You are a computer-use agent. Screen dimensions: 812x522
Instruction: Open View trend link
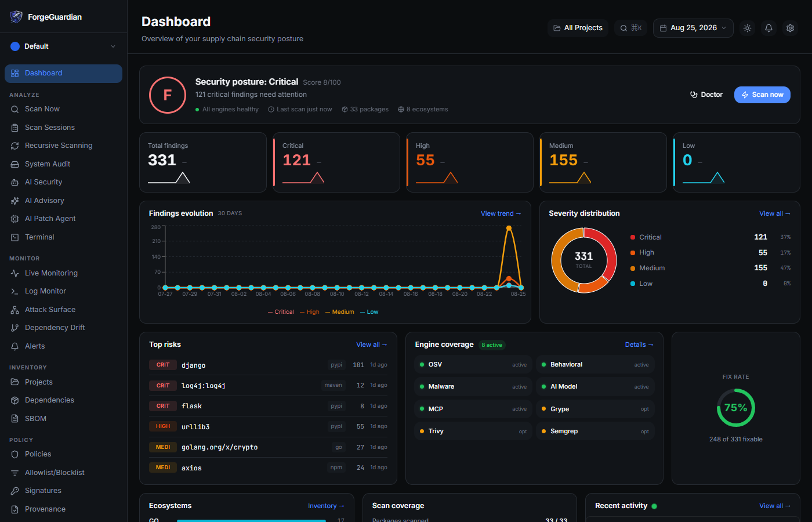pyautogui.click(x=501, y=213)
